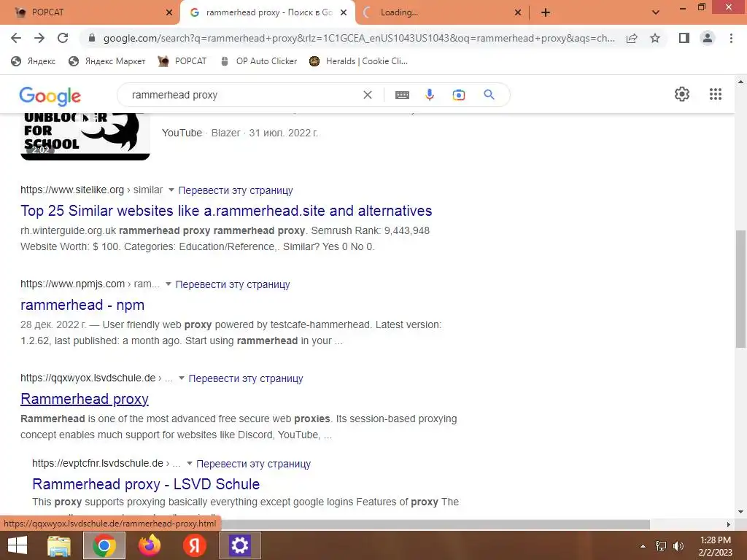Reload the current page
The image size is (747, 560).
(63, 38)
